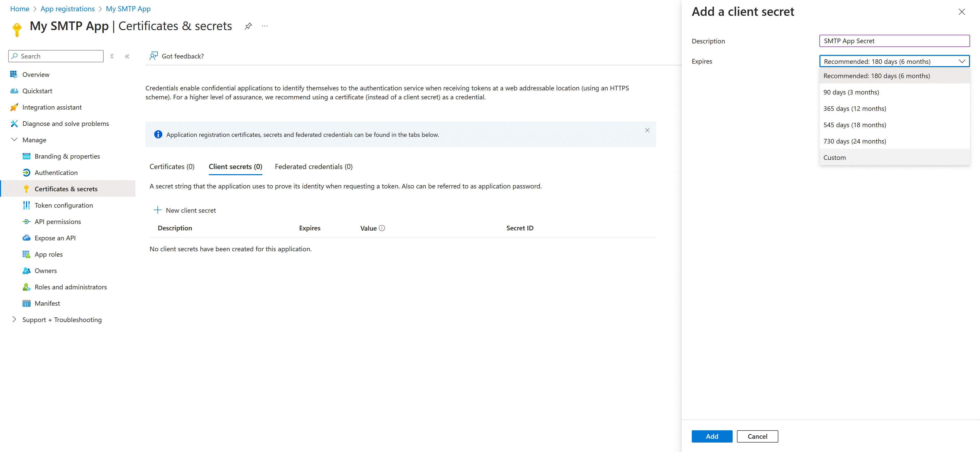Click the Integration assistant rocket icon
The height and width of the screenshot is (452, 980).
(x=14, y=107)
